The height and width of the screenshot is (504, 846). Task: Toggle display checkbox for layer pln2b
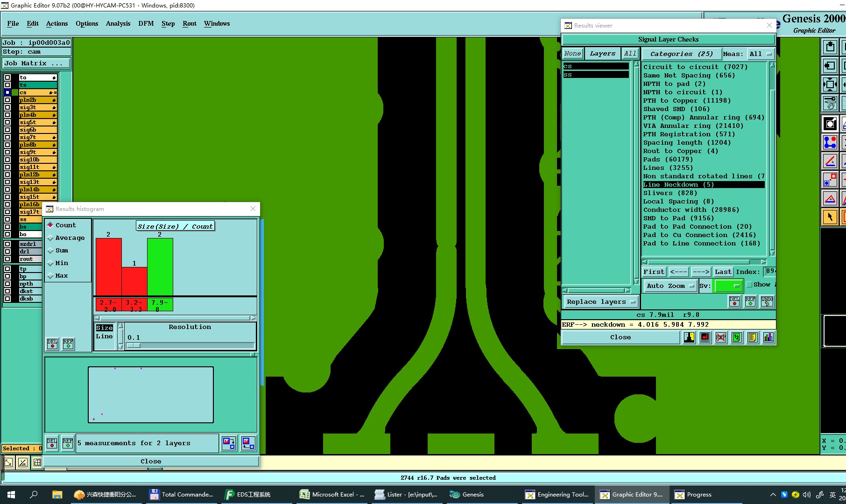pos(7,100)
